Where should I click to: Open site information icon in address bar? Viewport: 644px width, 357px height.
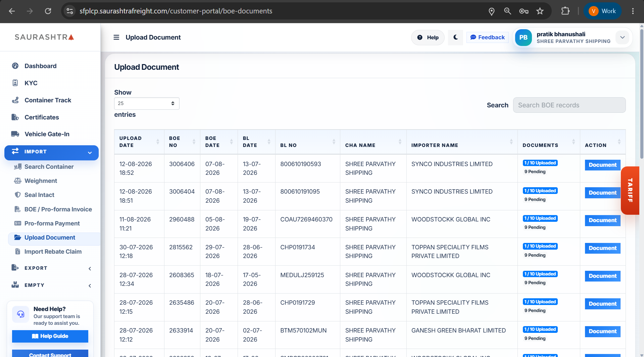click(70, 11)
